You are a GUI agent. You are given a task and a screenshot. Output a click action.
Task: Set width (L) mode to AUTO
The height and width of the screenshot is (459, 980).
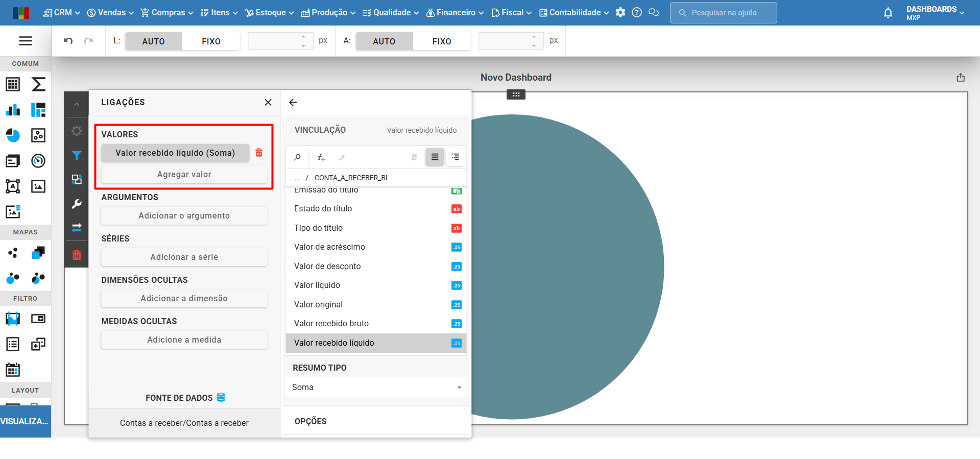[x=153, y=41]
